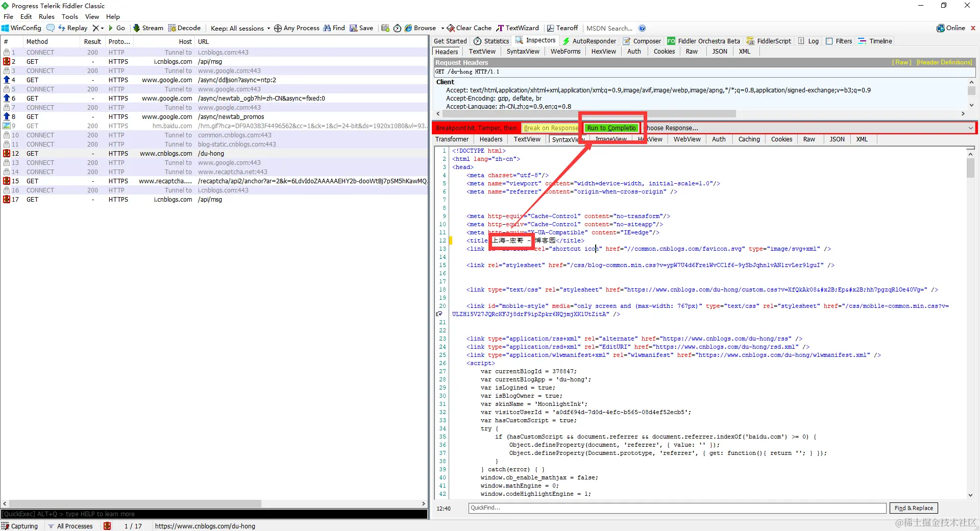Open the Remove sessions dropdown arrow

tap(102, 28)
